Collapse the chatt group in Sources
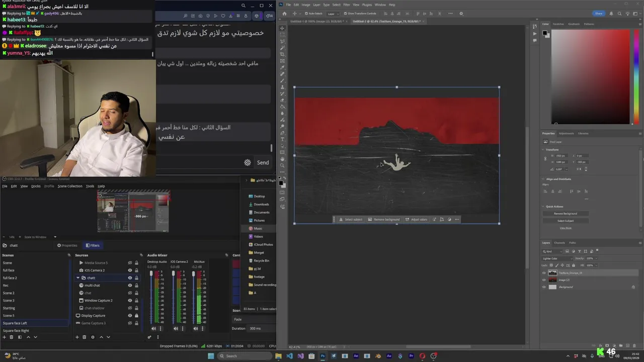 tap(78, 278)
